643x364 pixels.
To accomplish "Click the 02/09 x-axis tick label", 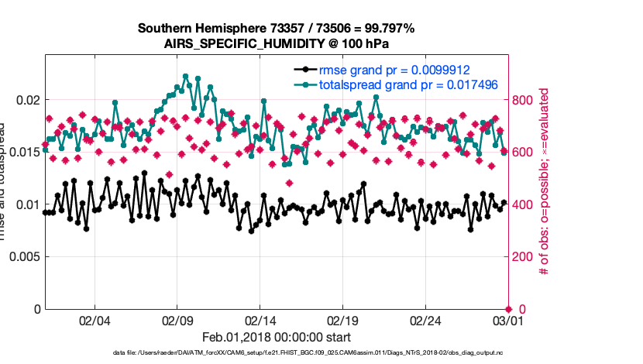I will coord(177,321).
